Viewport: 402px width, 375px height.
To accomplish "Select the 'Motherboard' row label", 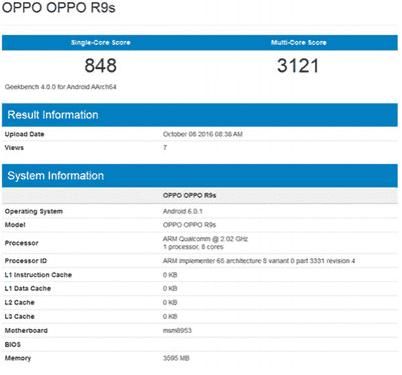I will click(26, 330).
